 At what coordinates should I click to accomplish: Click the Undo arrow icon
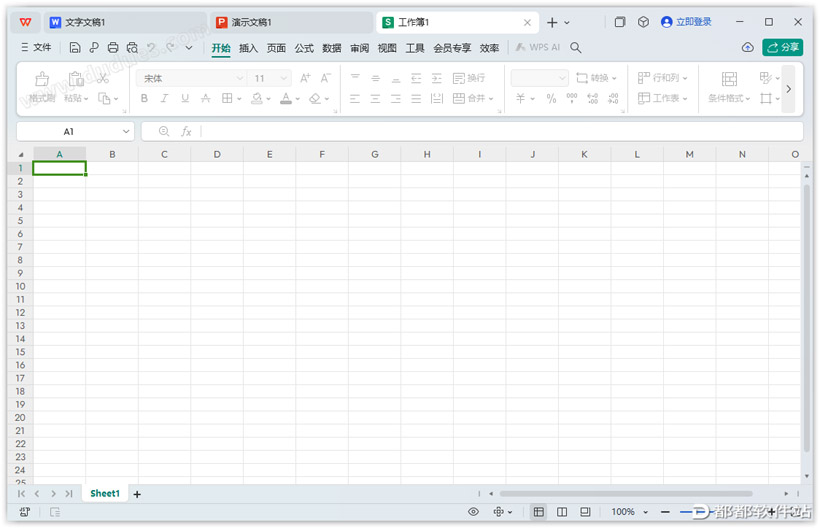(x=151, y=48)
